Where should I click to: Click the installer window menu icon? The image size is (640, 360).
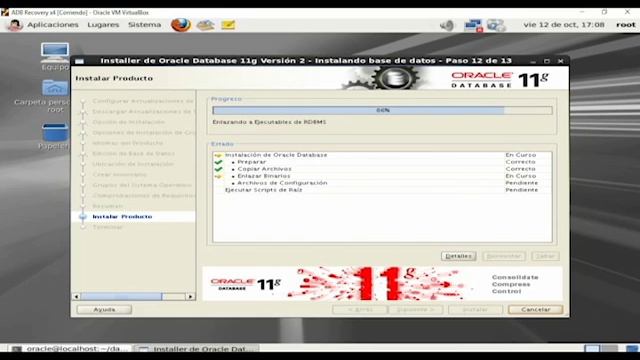[x=80, y=61]
